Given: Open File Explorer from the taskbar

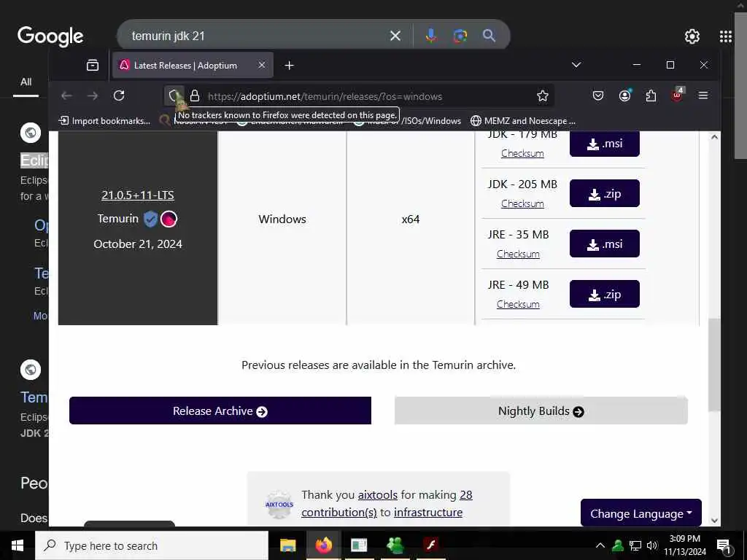Looking at the screenshot, I should click(287, 545).
